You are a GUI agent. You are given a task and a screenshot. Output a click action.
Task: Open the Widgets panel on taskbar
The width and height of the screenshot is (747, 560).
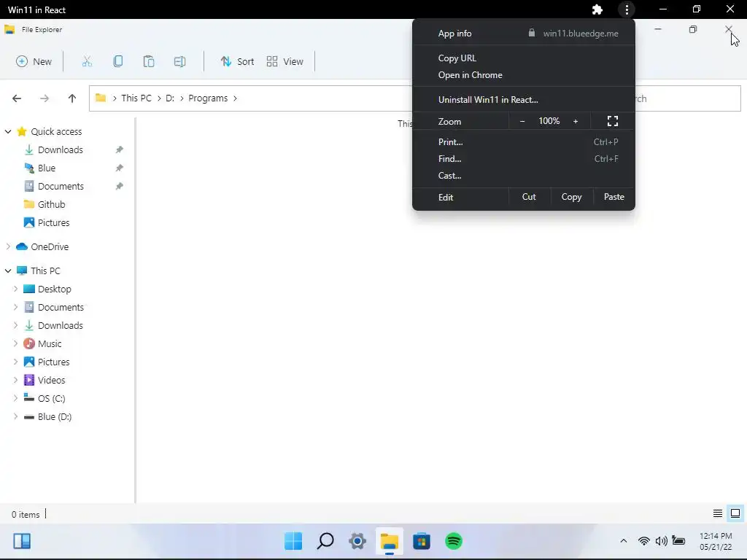pos(22,541)
